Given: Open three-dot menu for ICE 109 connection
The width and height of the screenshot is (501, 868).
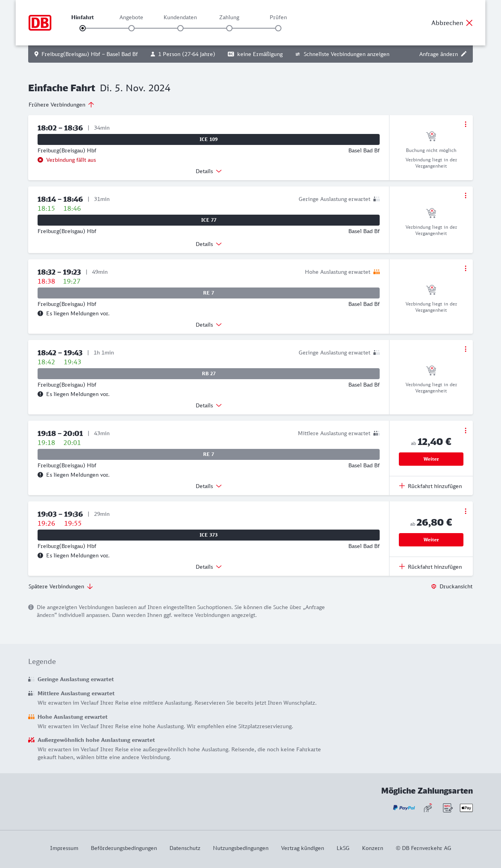Looking at the screenshot, I should click(465, 124).
